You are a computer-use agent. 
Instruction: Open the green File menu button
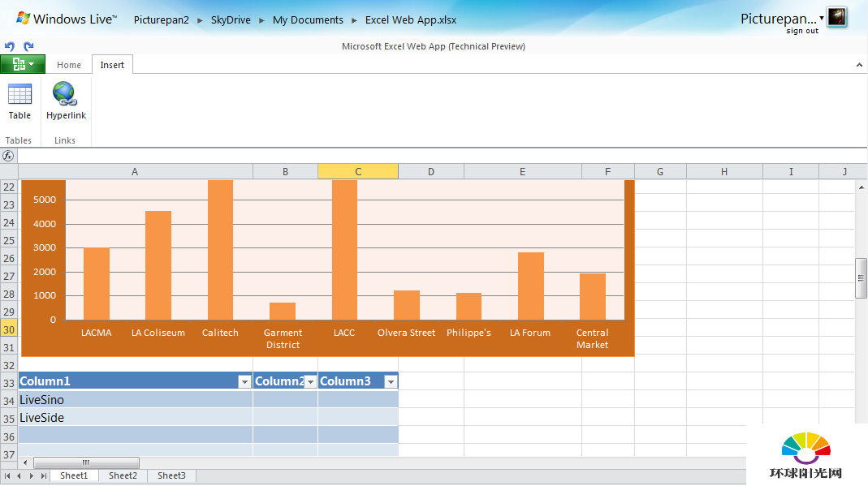(x=23, y=64)
